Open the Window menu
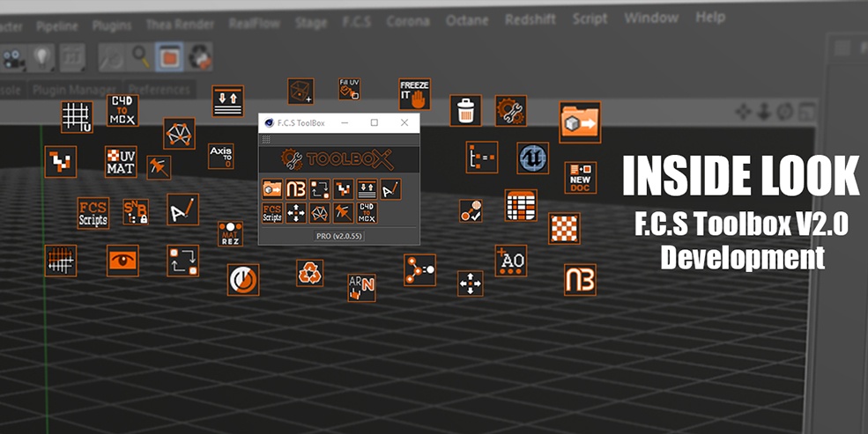 pos(651,18)
